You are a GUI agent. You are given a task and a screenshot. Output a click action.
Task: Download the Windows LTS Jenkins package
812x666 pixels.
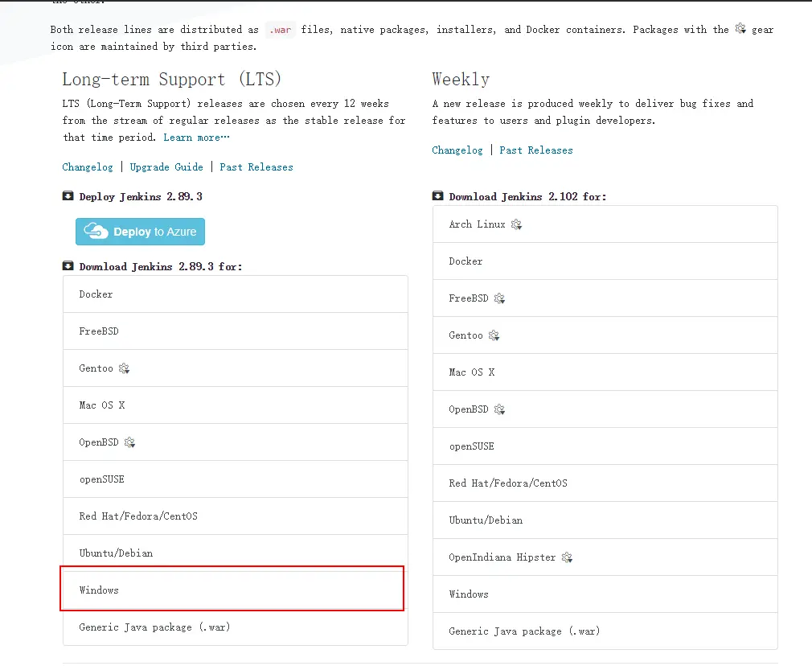235,590
